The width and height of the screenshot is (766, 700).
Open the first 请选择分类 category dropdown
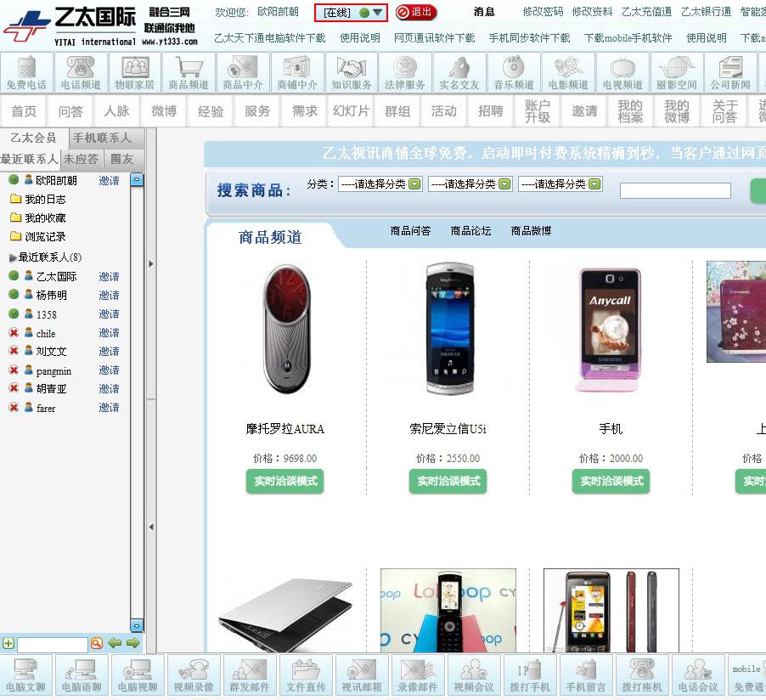380,183
